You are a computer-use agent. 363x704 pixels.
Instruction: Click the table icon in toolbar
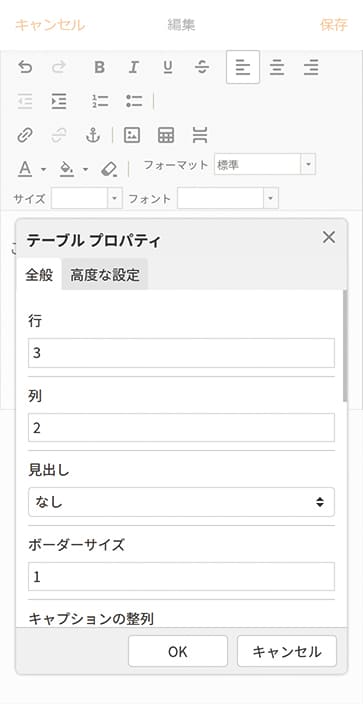click(166, 135)
